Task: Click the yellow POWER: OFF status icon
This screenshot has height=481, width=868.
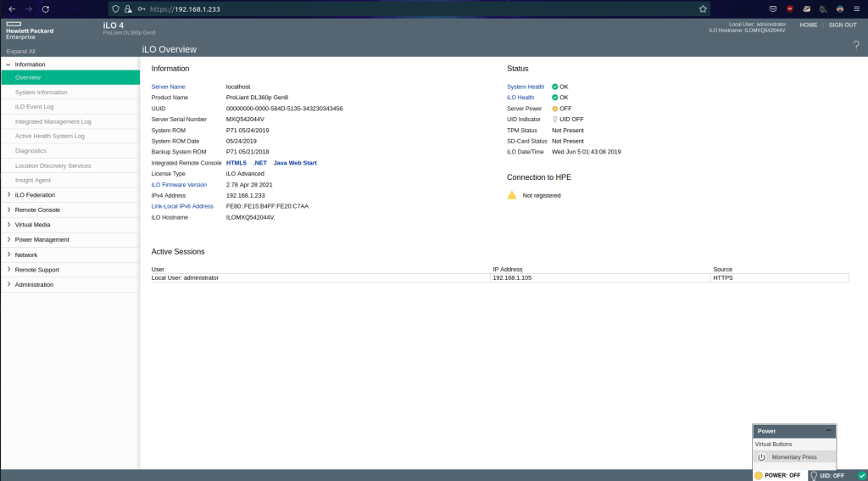Action: [x=759, y=475]
